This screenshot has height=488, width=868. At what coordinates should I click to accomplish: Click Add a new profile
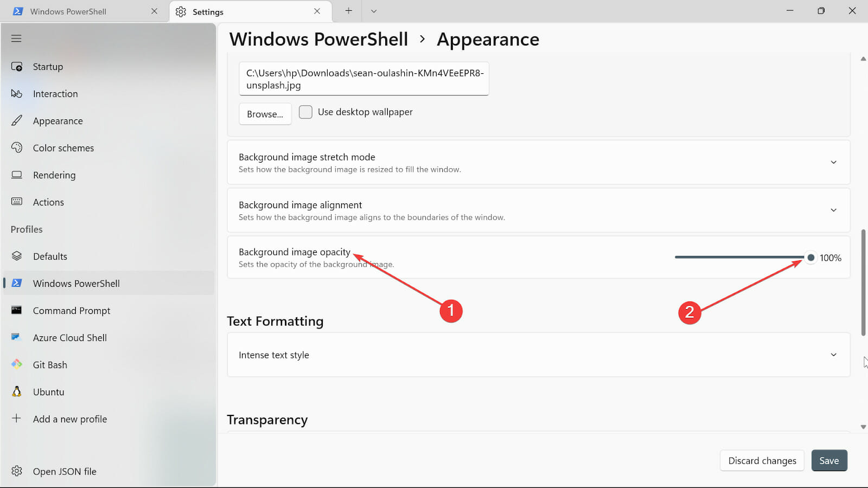coord(108,419)
